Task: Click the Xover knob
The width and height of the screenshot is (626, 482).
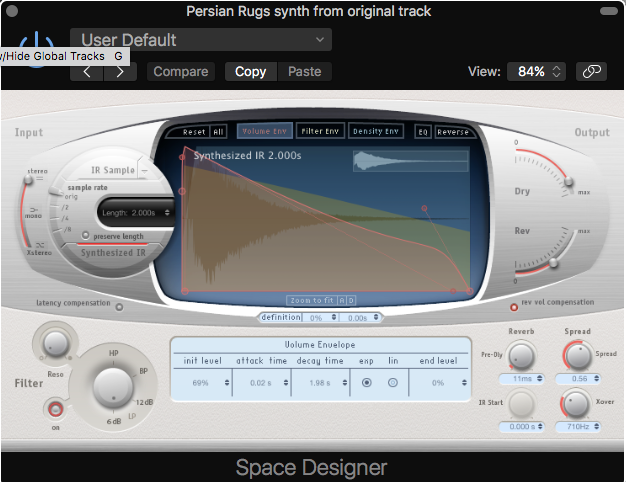Action: [576, 404]
